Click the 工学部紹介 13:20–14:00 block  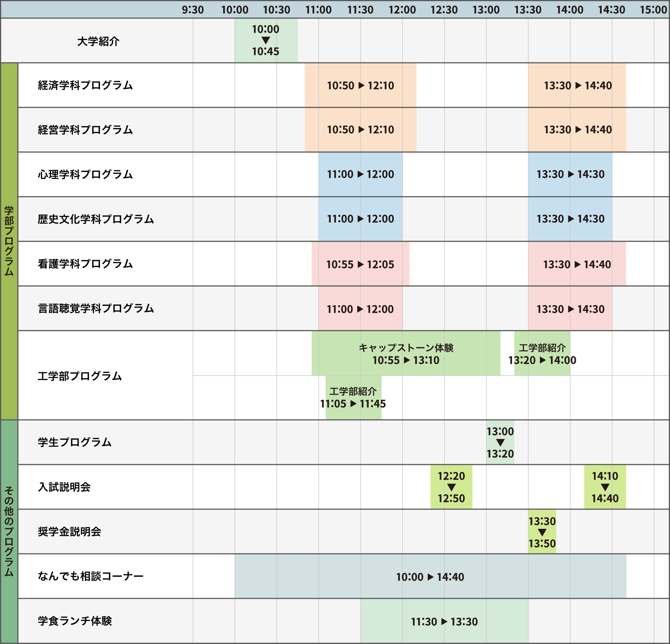(542, 354)
